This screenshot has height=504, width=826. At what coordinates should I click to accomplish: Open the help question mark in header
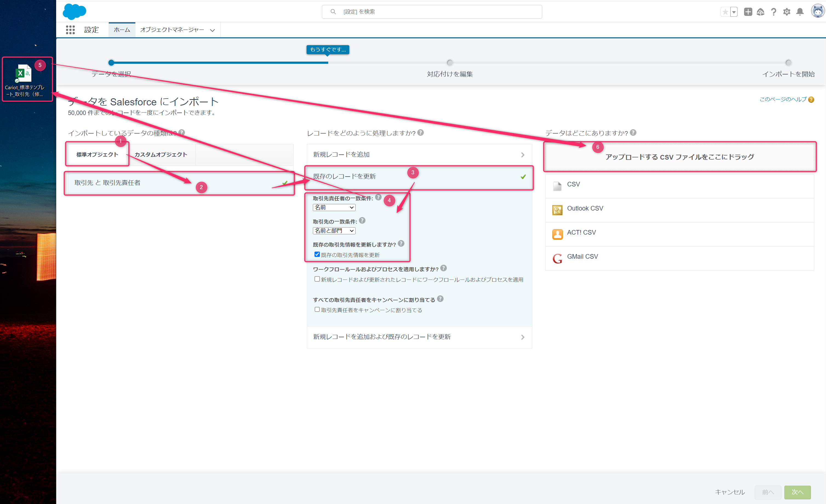coord(774,12)
